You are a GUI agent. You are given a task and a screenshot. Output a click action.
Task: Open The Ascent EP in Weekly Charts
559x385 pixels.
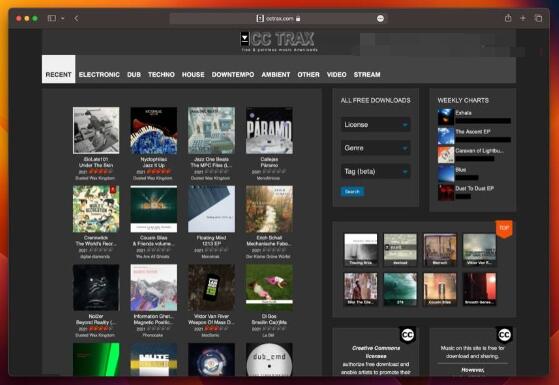(473, 132)
